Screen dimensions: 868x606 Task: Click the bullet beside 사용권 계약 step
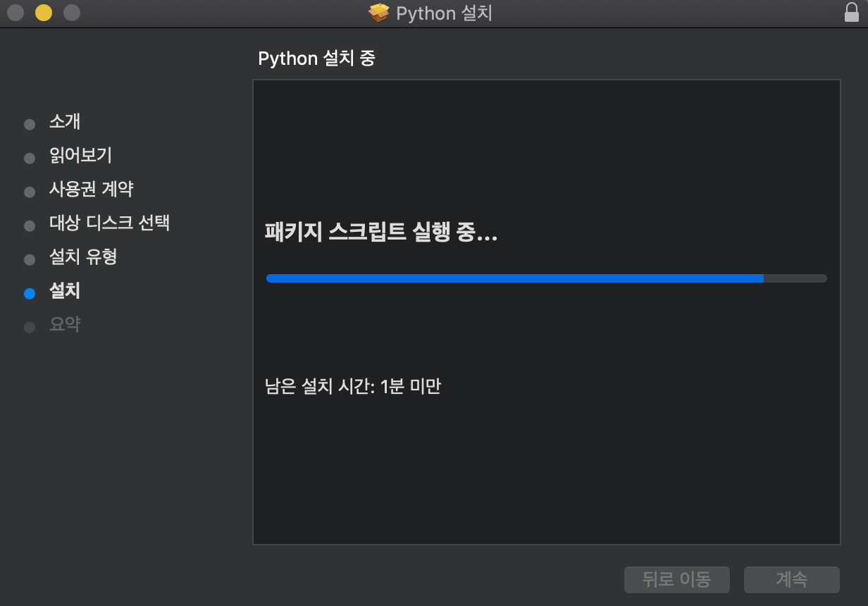click(30, 192)
